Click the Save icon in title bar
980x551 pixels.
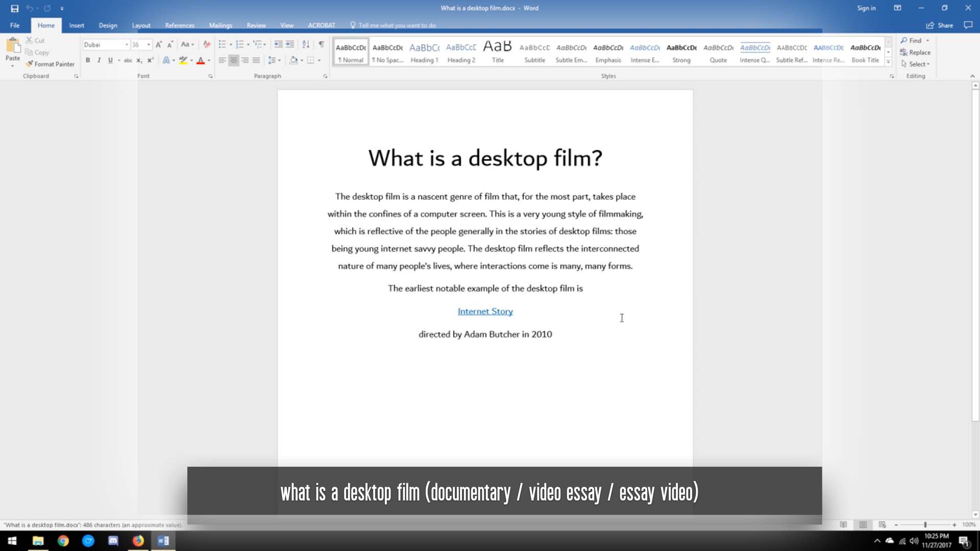coord(14,8)
